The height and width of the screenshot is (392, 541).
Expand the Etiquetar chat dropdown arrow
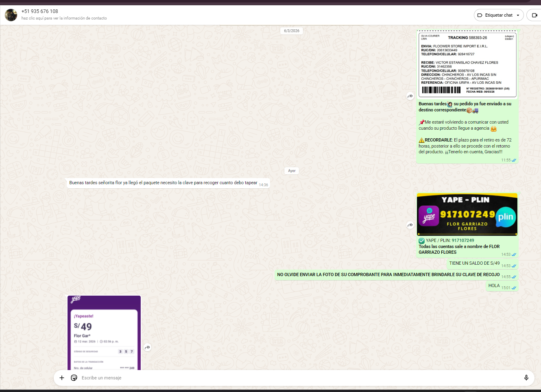518,15
